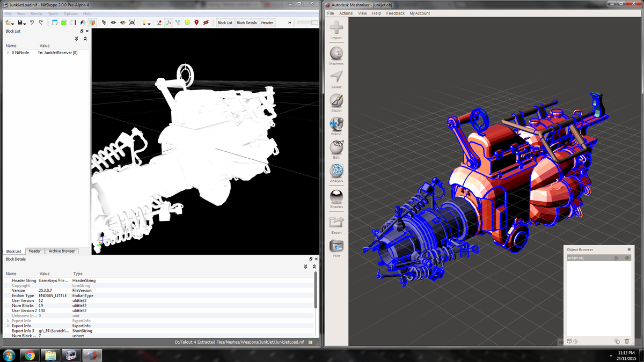Open Chrome from the Windows taskbar

(30, 355)
